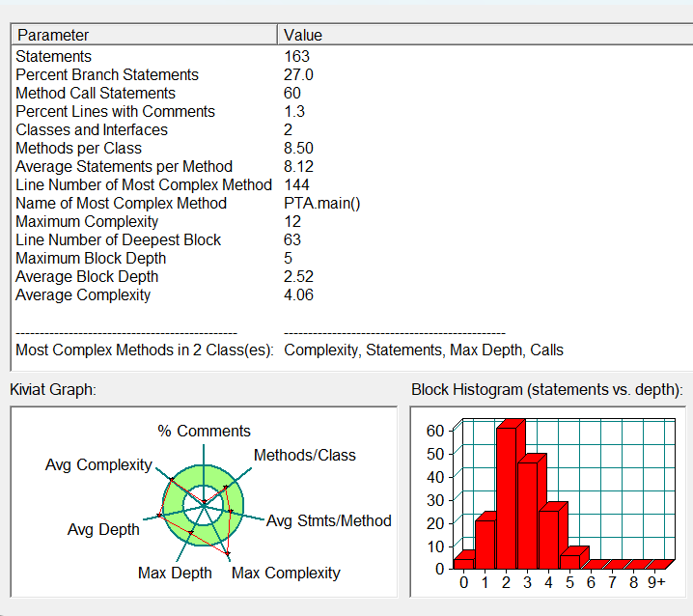Select the Maximum Block Depth row

(91, 258)
